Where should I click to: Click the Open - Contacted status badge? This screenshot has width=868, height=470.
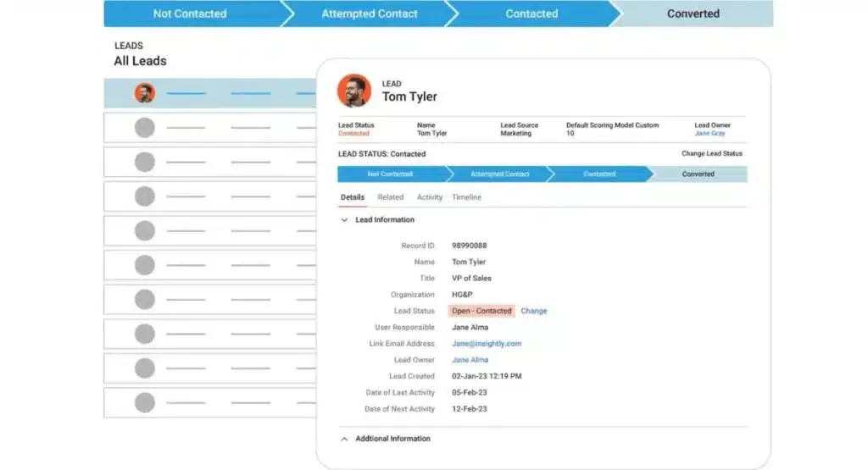[481, 312]
